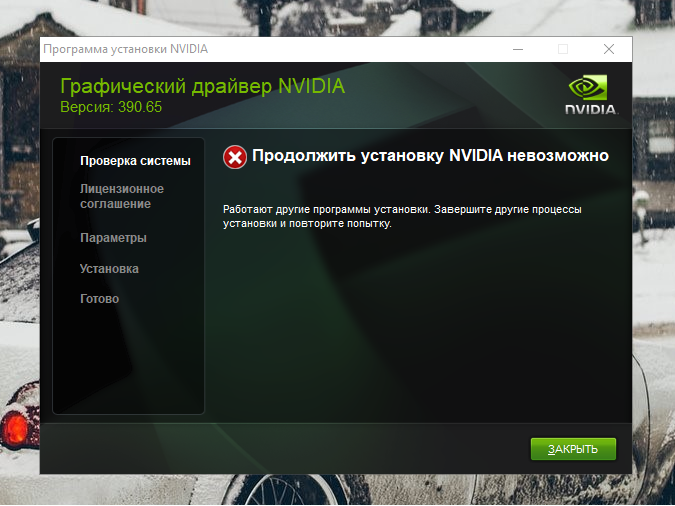Screen dimensions: 675x506
Task: Select the Установка step in the sidebar
Action: (109, 269)
